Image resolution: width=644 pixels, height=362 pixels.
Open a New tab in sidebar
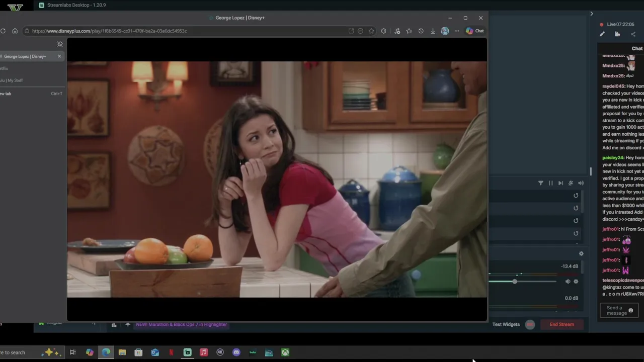(x=30, y=94)
